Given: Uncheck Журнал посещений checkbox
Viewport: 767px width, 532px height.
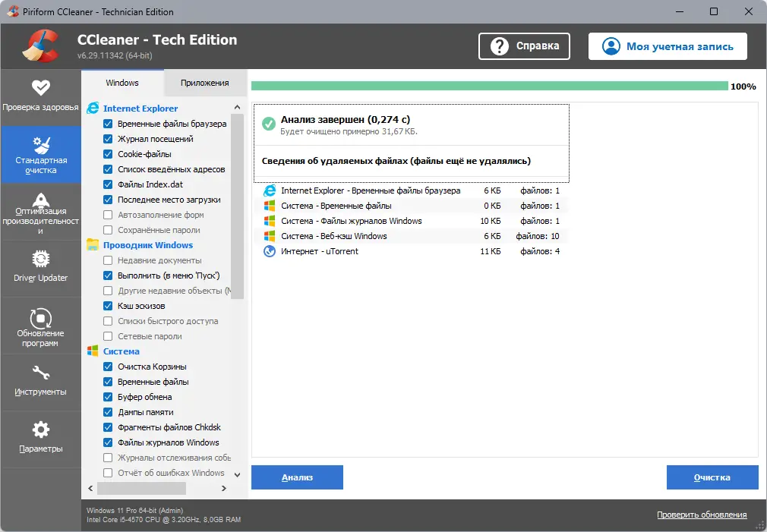Looking at the screenshot, I should tap(108, 139).
